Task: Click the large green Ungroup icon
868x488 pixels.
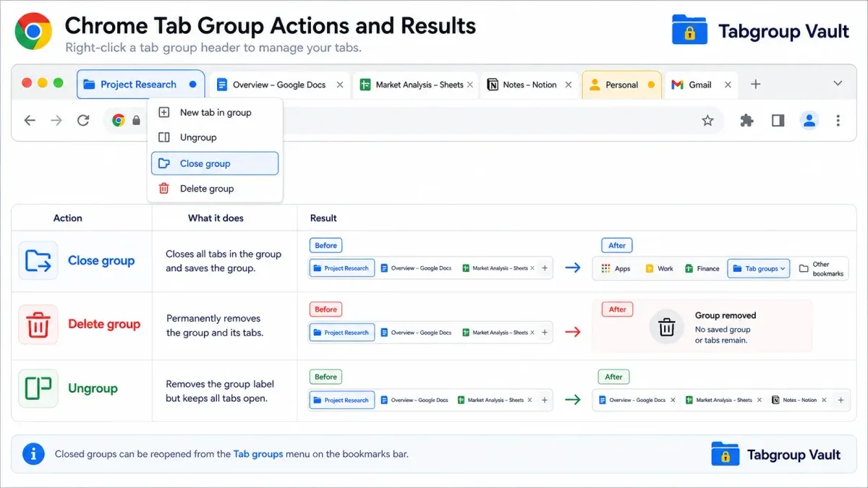Action: pos(38,388)
